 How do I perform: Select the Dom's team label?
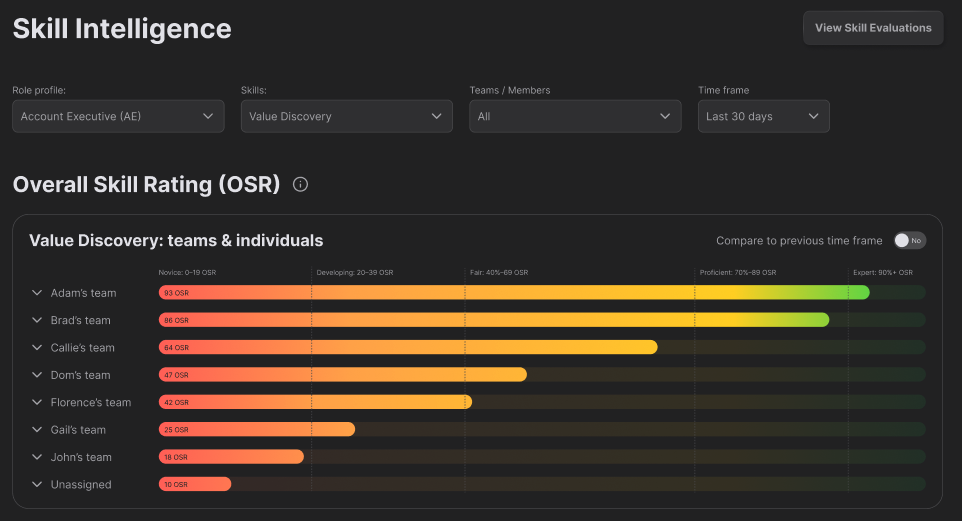80,374
